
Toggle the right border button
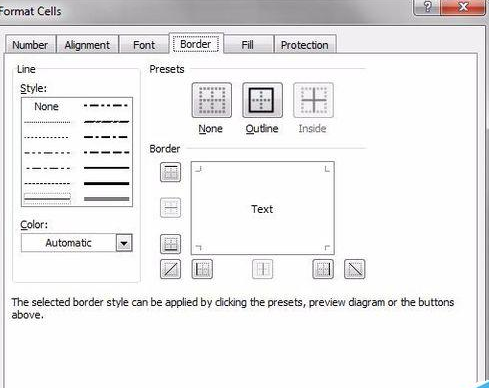tap(323, 269)
